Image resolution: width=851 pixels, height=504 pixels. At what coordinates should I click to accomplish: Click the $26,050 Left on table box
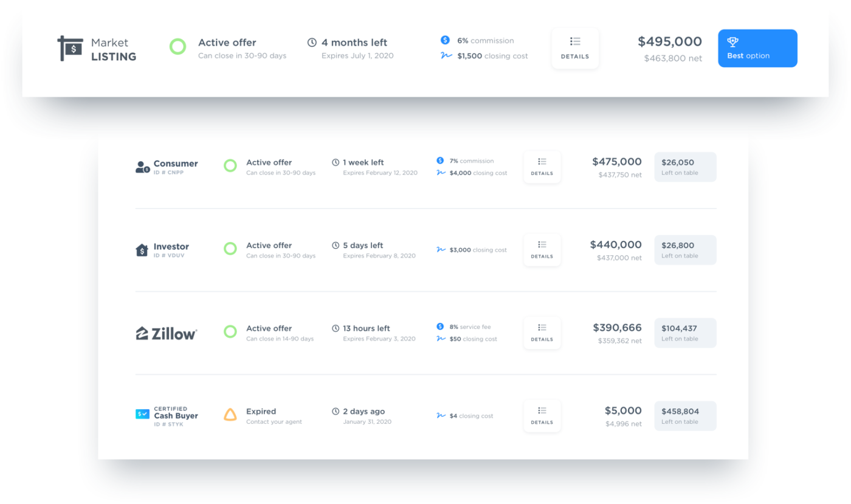point(685,167)
